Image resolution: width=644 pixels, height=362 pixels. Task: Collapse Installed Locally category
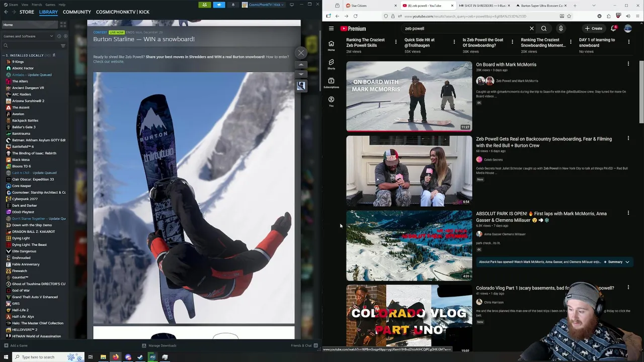pos(3,55)
